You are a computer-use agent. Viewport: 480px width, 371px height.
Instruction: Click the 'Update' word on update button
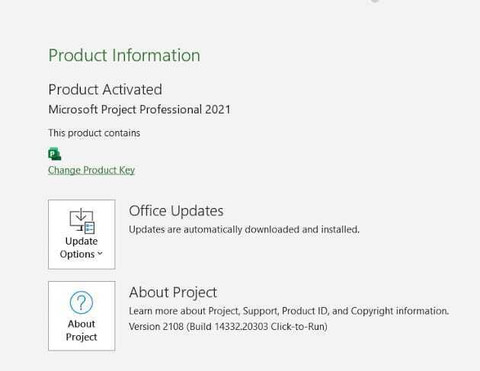(x=81, y=241)
